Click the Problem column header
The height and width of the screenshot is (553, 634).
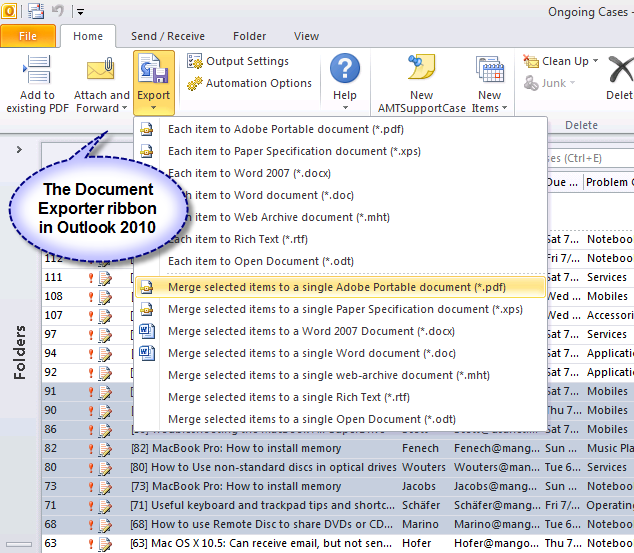pos(609,182)
